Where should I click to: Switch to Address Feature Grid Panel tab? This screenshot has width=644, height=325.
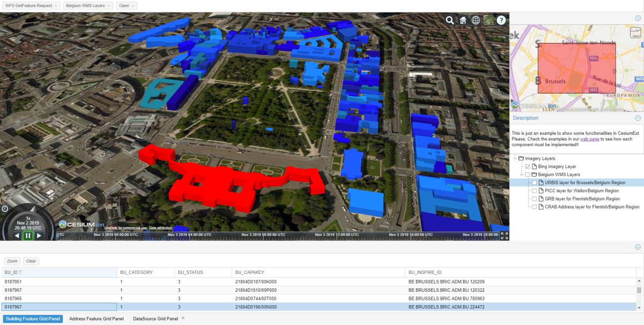97,319
